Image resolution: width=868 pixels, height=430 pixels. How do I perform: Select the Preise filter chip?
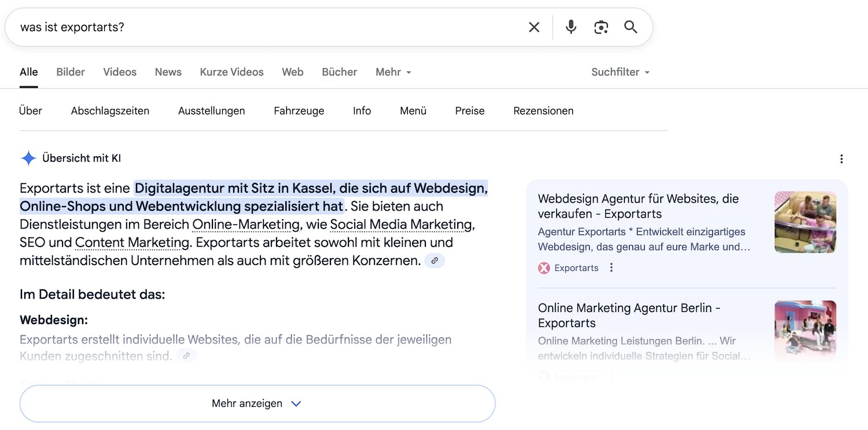tap(470, 111)
